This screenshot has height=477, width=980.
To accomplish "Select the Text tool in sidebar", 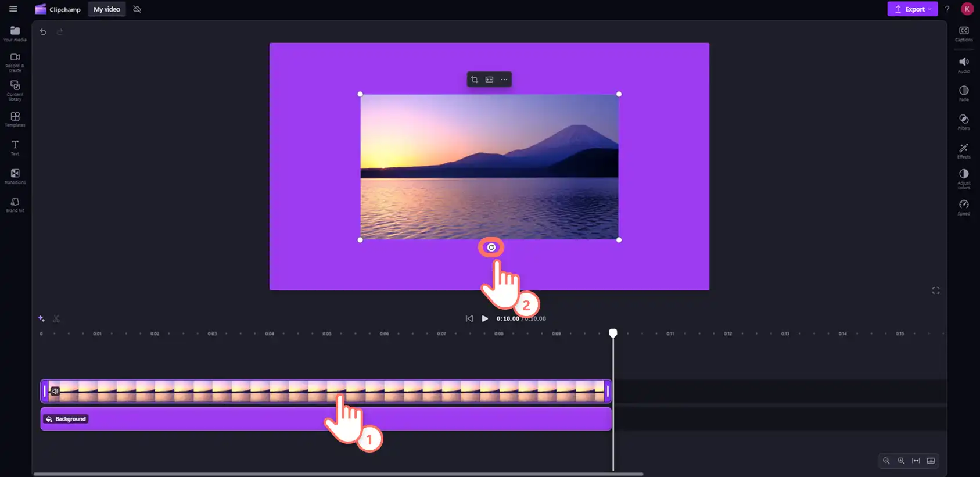I will 15,148.
